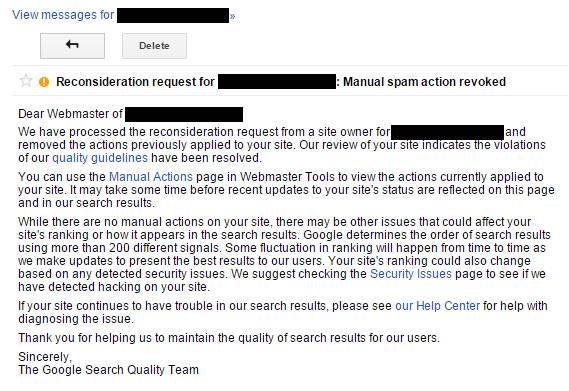The width and height of the screenshot is (569, 391).
Task: Click the back arrow button
Action: pos(72,46)
